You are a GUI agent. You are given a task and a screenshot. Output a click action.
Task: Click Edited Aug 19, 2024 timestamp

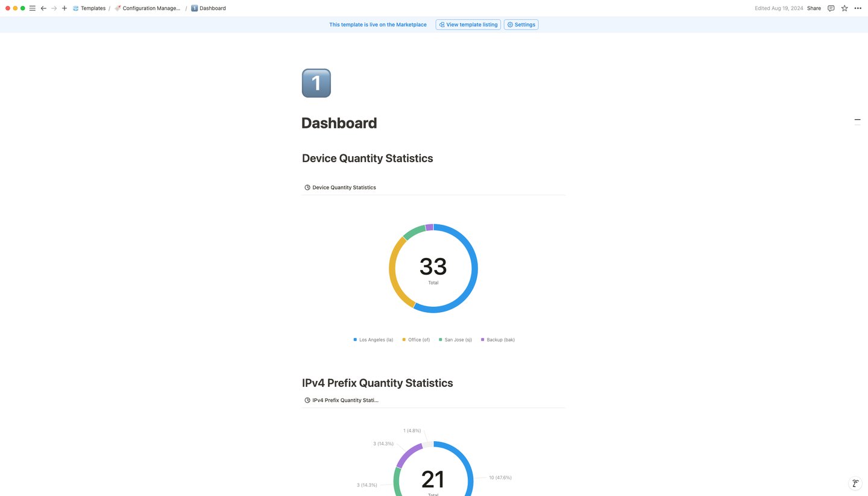click(x=779, y=8)
